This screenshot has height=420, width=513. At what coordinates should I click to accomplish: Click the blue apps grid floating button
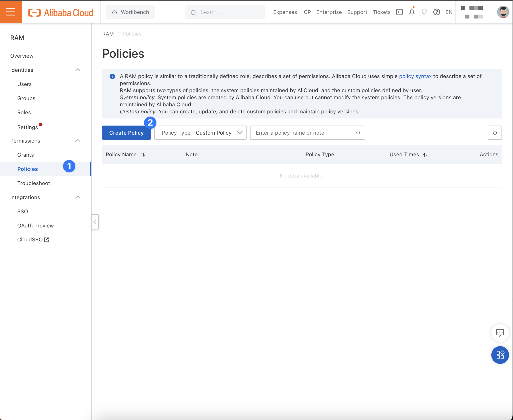tap(500, 355)
